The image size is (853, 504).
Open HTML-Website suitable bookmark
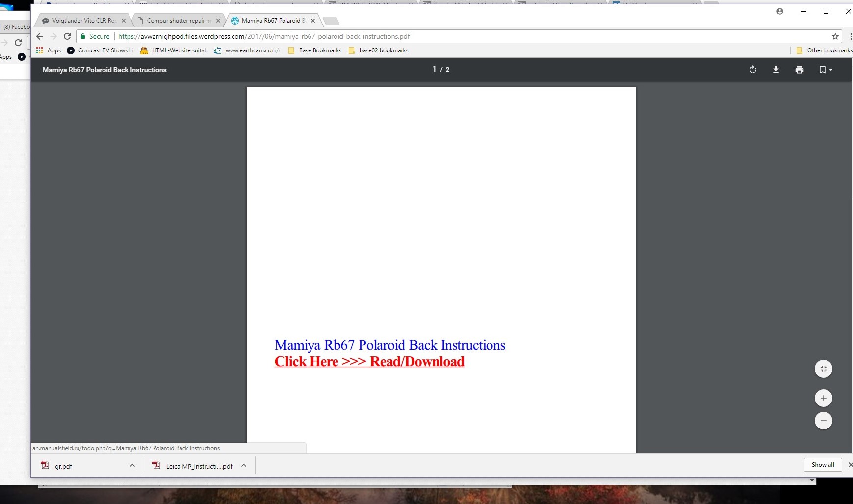pyautogui.click(x=174, y=50)
